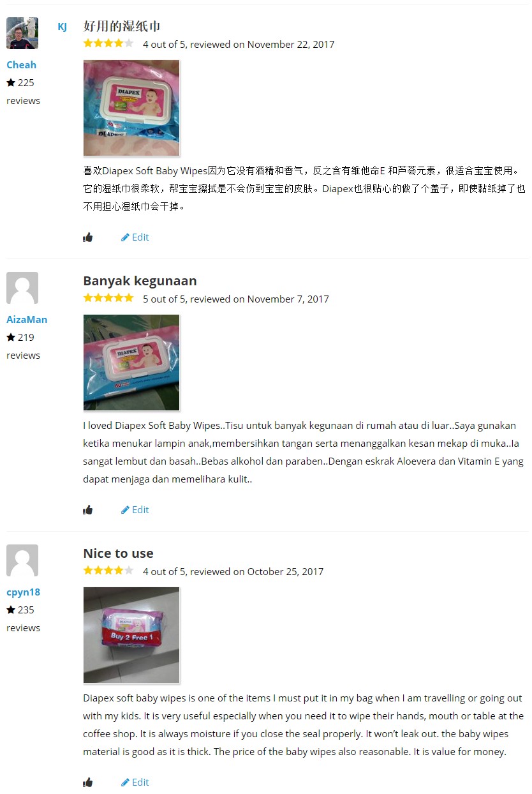532x794 pixels.
Task: Open AizaMan's default avatar
Action: pos(22,288)
